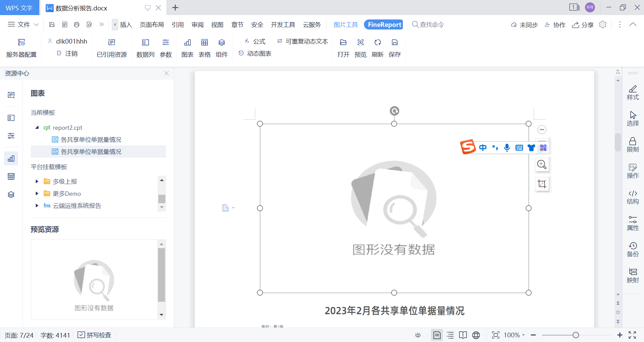
Task: Click the zoom slider handle
Action: tap(576, 335)
